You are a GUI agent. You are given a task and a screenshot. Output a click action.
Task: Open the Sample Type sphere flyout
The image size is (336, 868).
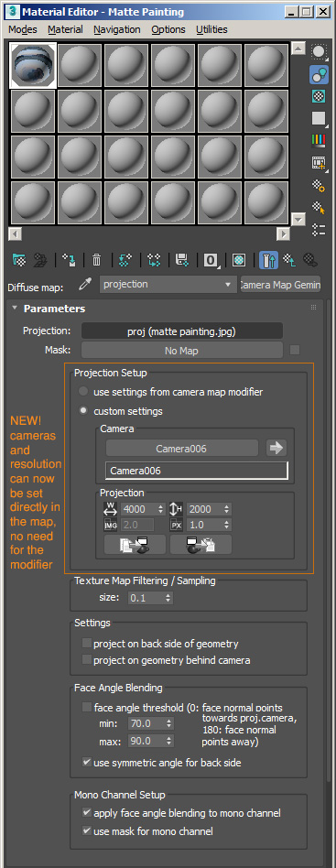tap(319, 52)
